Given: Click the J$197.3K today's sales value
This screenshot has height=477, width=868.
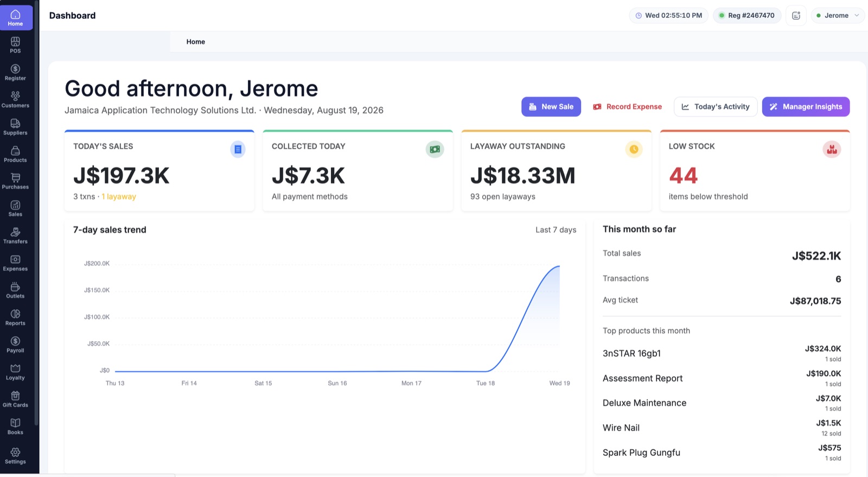Looking at the screenshot, I should 122,175.
